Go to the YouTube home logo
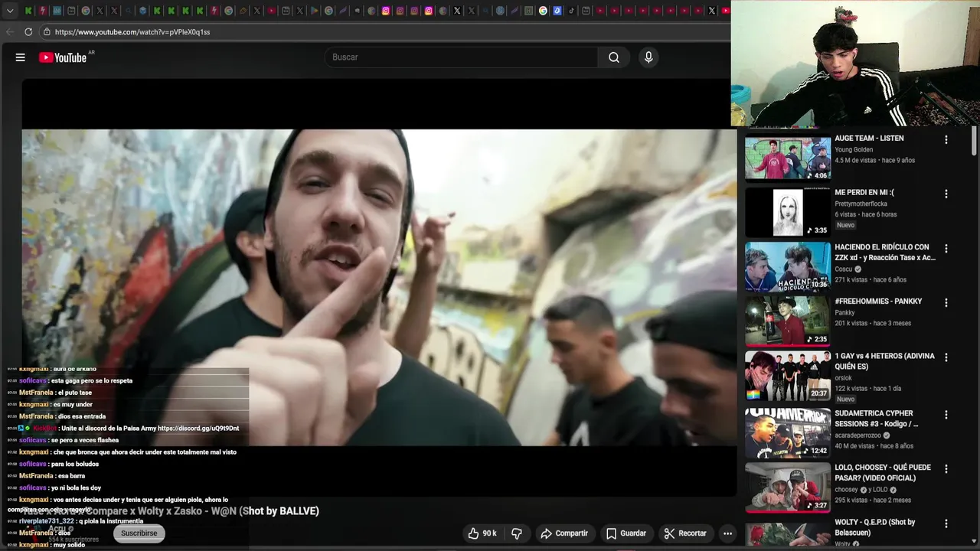The image size is (980, 551). [63, 57]
